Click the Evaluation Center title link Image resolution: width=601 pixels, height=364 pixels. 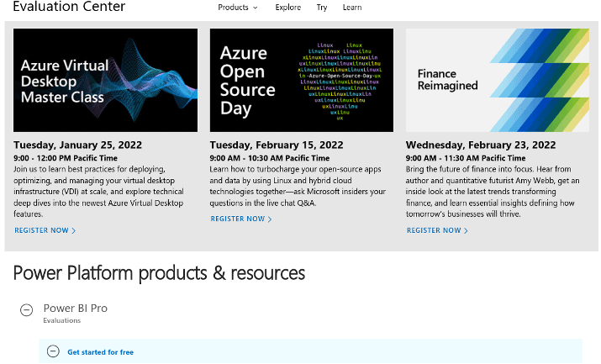click(x=69, y=6)
